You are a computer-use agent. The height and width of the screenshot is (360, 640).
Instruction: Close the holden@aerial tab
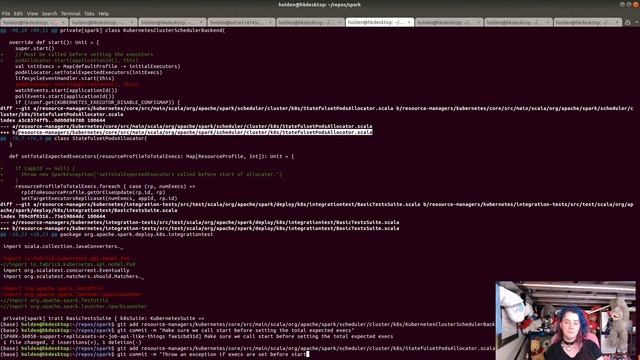tap(270, 22)
